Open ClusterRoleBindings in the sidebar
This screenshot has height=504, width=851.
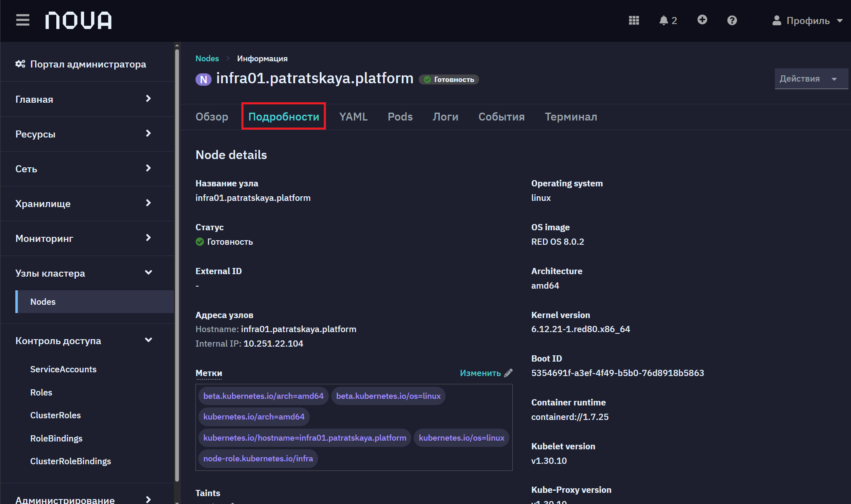click(x=70, y=461)
